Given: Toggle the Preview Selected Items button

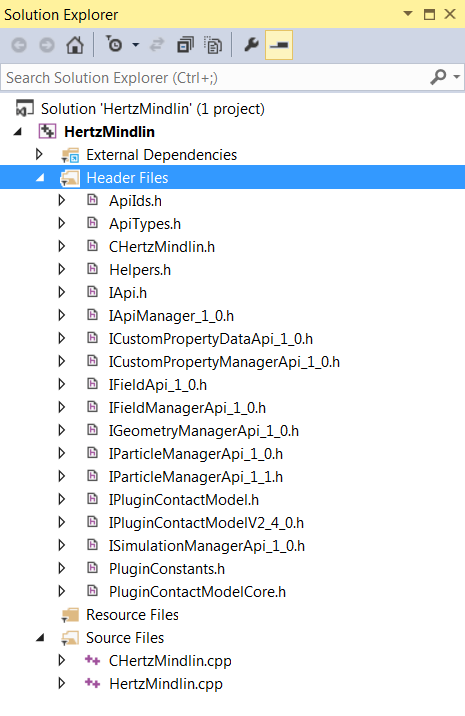Looking at the screenshot, I should [279, 45].
